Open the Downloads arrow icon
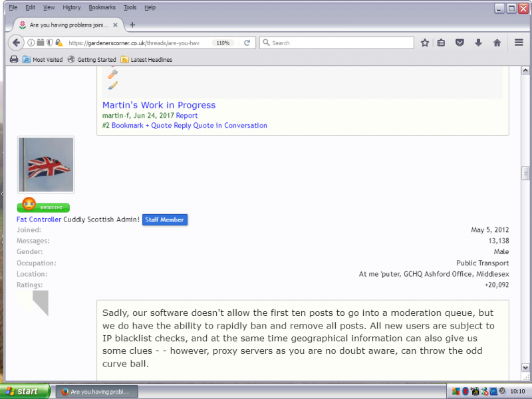532x399 pixels. [x=478, y=43]
